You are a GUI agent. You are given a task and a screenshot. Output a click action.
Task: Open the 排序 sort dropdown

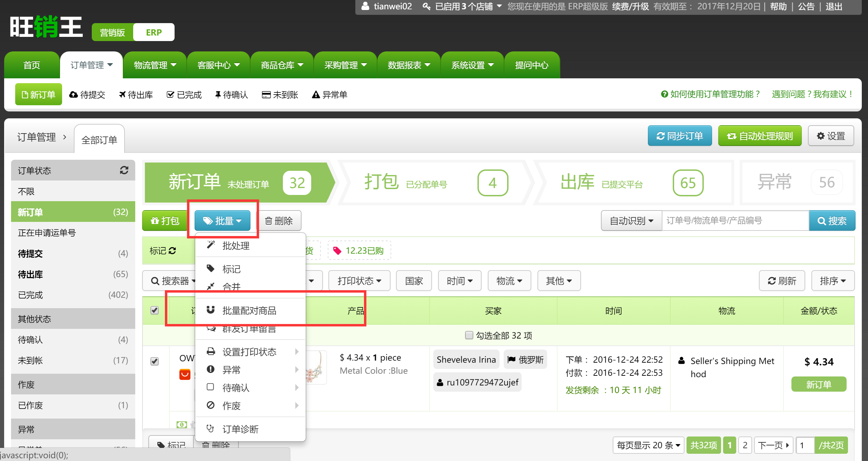pos(832,281)
